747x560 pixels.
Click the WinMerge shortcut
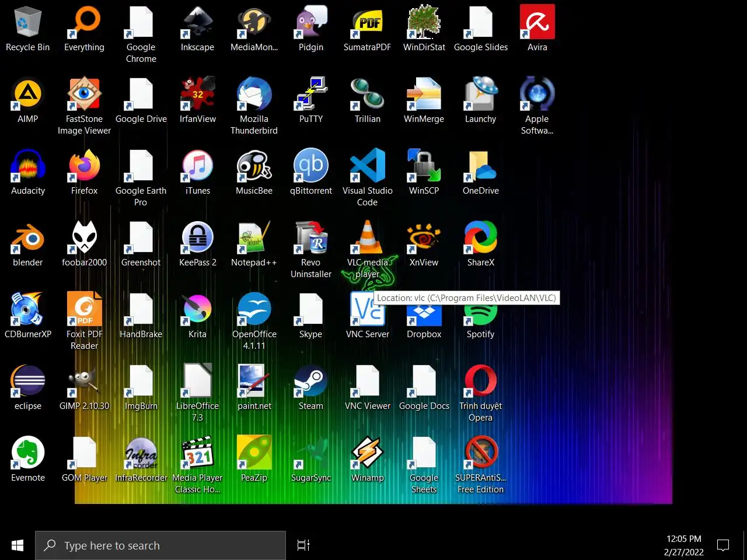pos(424,94)
